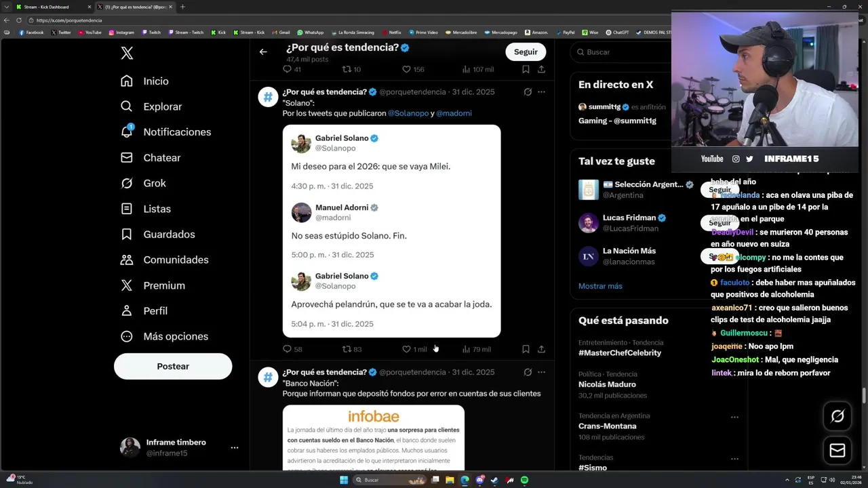Like the Solano post showing 1 mil likes
Screen dimensions: 868x488
(414, 349)
